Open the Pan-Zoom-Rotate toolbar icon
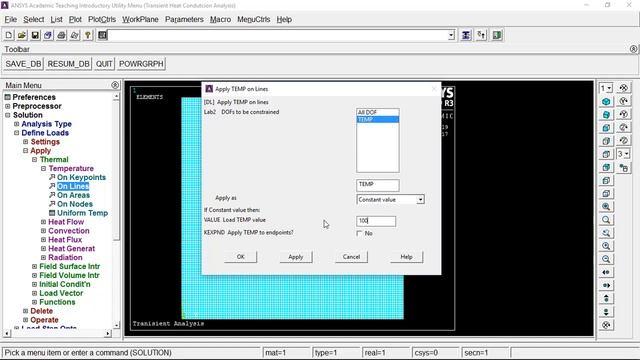 point(48,36)
